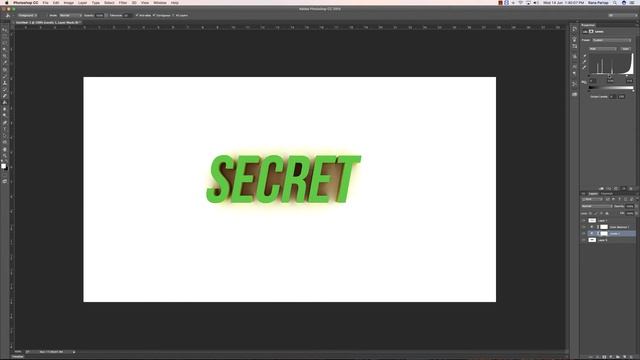Click the midtone input slider in Levels
This screenshot has height=360, width=640.
pos(609,76)
